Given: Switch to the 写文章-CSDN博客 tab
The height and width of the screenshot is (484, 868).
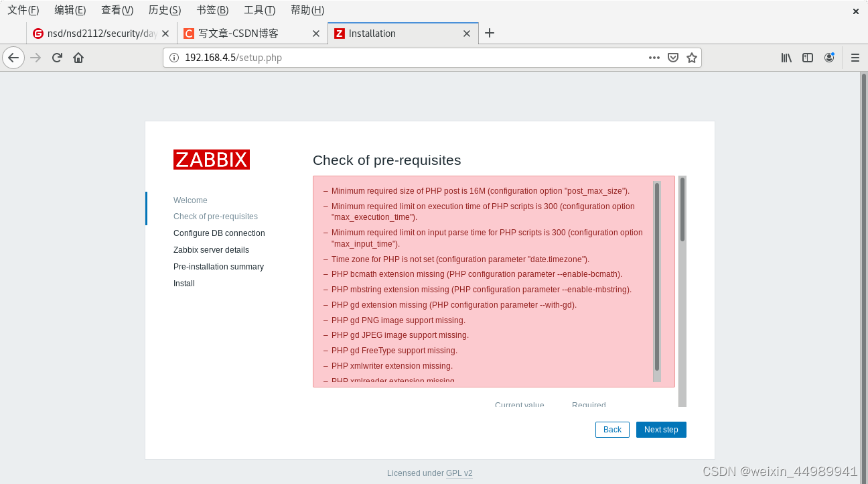Looking at the screenshot, I should coord(252,34).
